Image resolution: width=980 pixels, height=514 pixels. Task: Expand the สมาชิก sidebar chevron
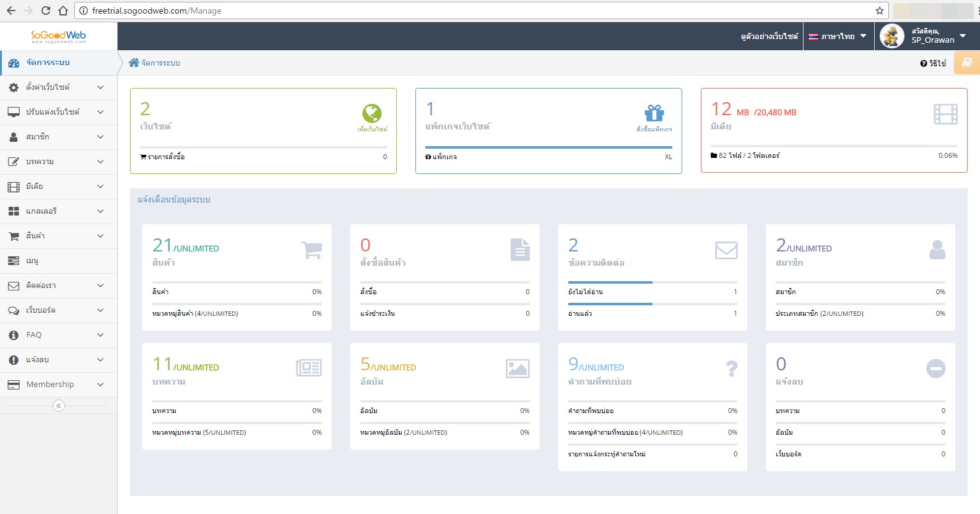(100, 137)
